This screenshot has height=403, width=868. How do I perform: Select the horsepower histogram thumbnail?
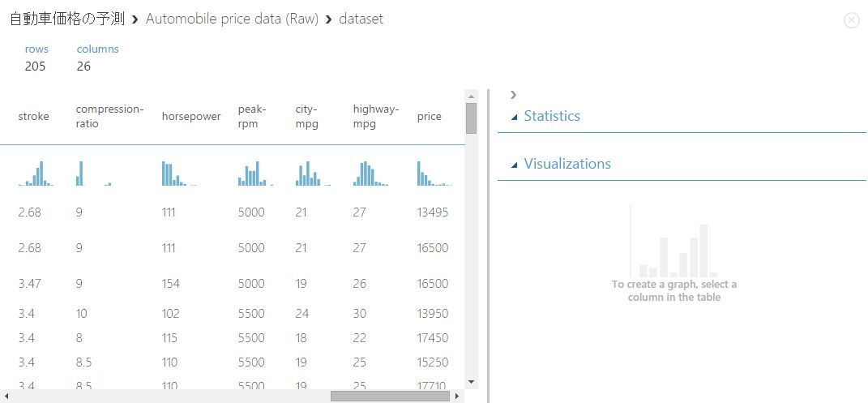178,174
